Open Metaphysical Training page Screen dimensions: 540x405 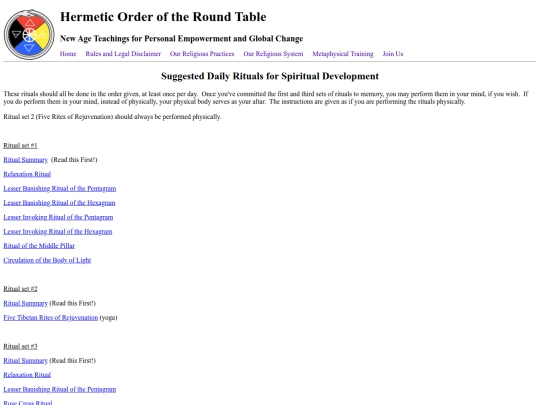click(343, 54)
